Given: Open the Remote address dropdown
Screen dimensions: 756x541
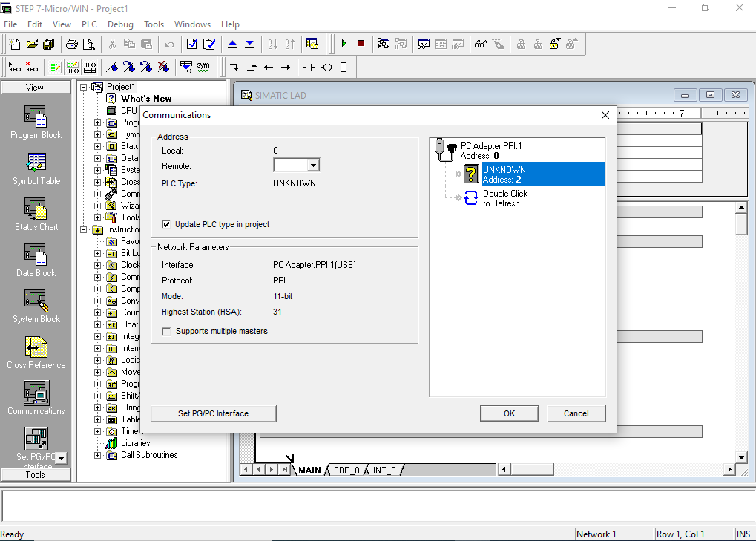Looking at the screenshot, I should pos(313,166).
